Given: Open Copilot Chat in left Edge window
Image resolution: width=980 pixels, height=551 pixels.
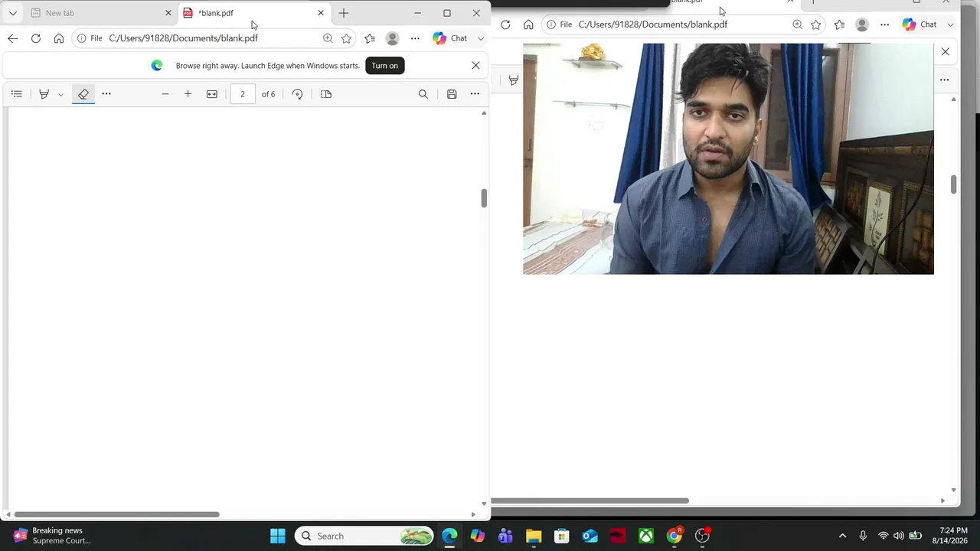Looking at the screenshot, I should [x=450, y=38].
